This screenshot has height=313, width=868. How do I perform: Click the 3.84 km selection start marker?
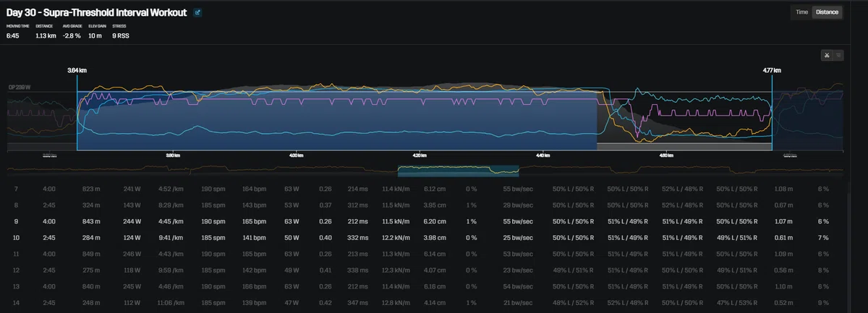click(x=77, y=70)
